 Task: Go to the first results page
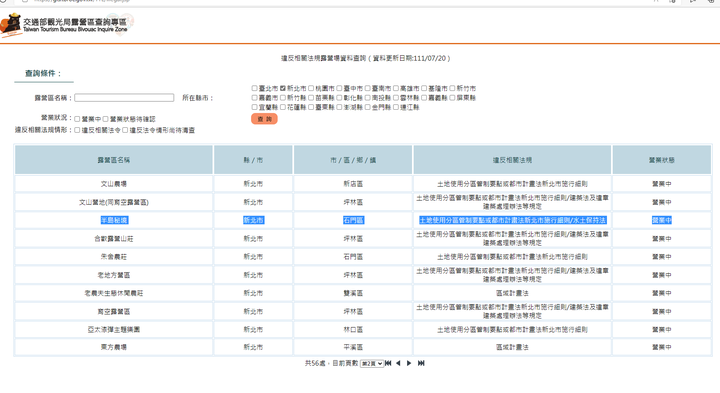(x=388, y=363)
